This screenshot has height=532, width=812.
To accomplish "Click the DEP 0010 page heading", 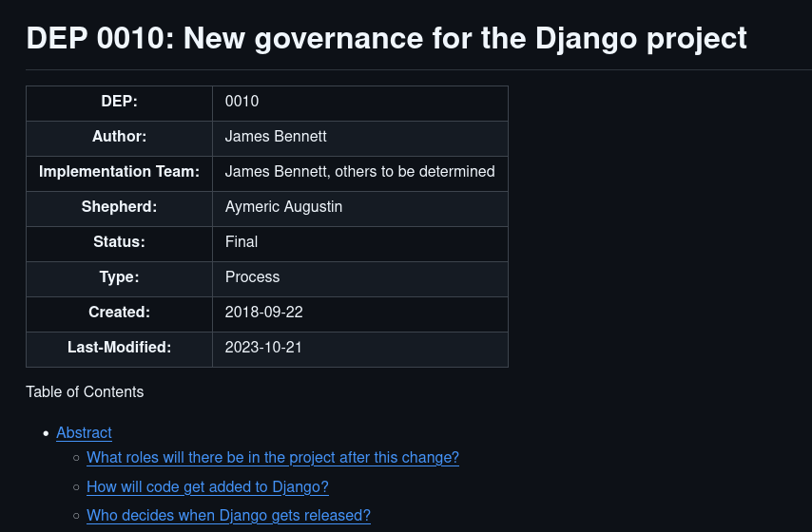I will click(386, 39).
